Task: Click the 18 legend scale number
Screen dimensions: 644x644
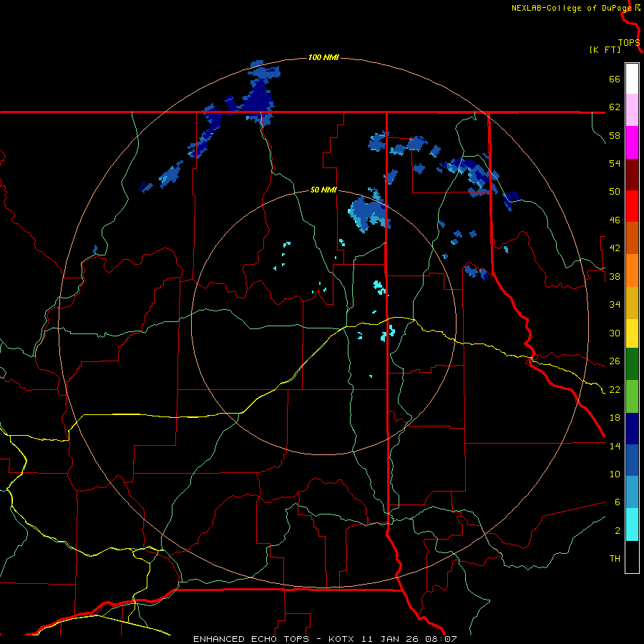Action: coord(615,418)
